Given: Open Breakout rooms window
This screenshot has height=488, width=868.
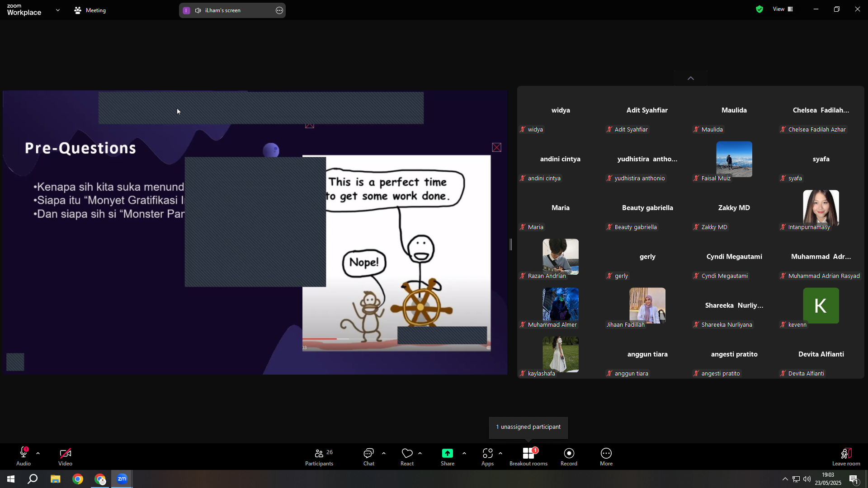Looking at the screenshot, I should click(x=528, y=456).
